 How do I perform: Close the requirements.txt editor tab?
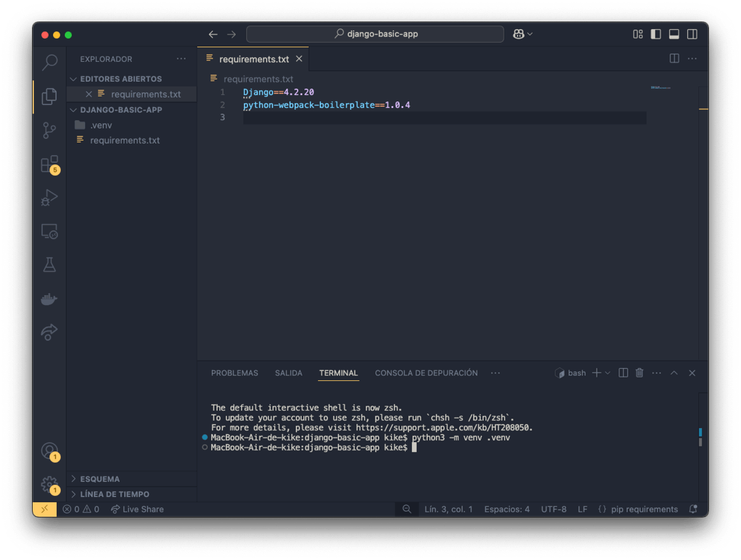299,59
